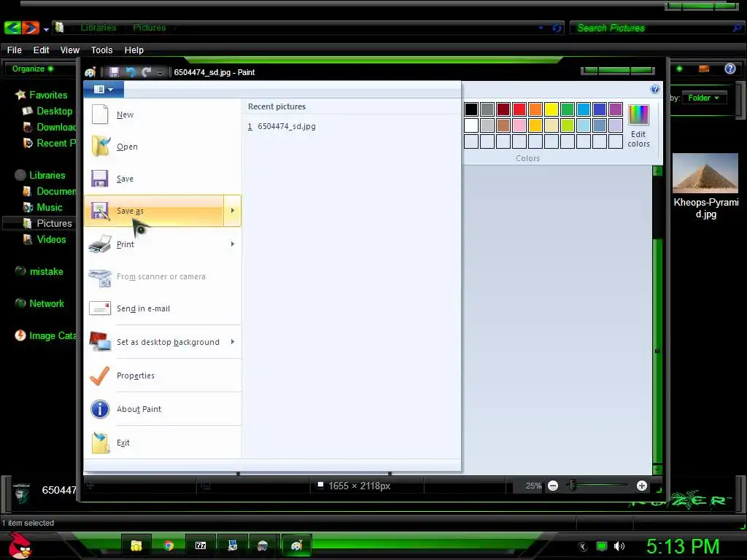Click the Set as desktop background icon
This screenshot has width=747, height=560.
point(100,342)
